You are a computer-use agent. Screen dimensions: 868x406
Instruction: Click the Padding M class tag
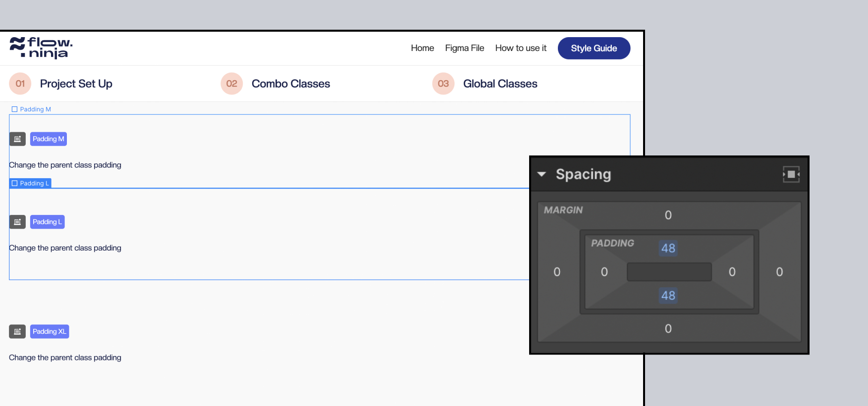pyautogui.click(x=49, y=139)
